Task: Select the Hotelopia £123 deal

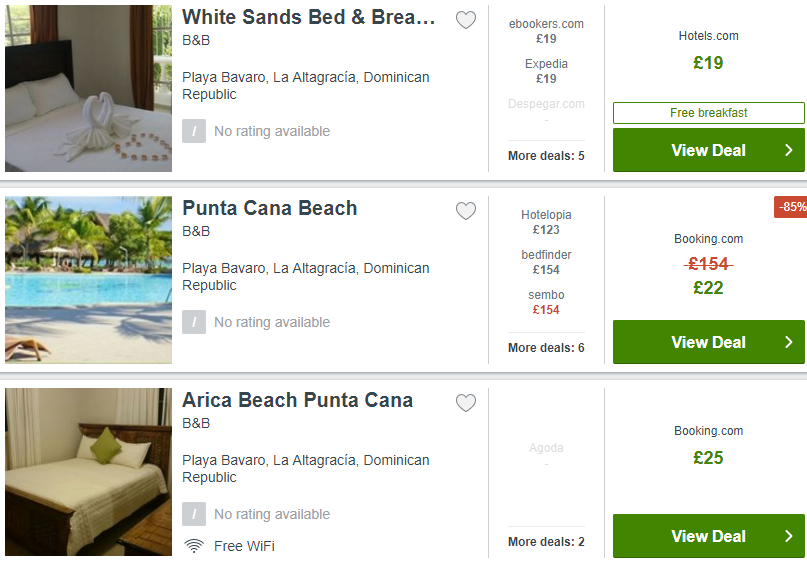Action: click(x=546, y=222)
